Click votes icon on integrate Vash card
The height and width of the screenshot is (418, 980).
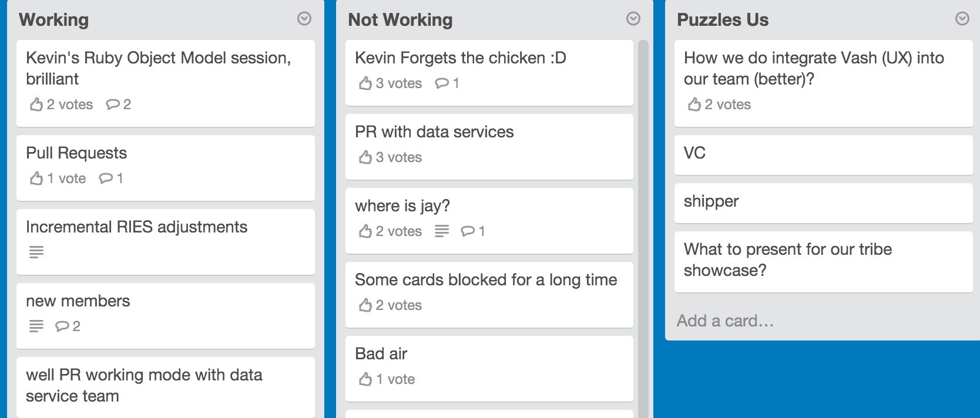pyautogui.click(x=694, y=105)
